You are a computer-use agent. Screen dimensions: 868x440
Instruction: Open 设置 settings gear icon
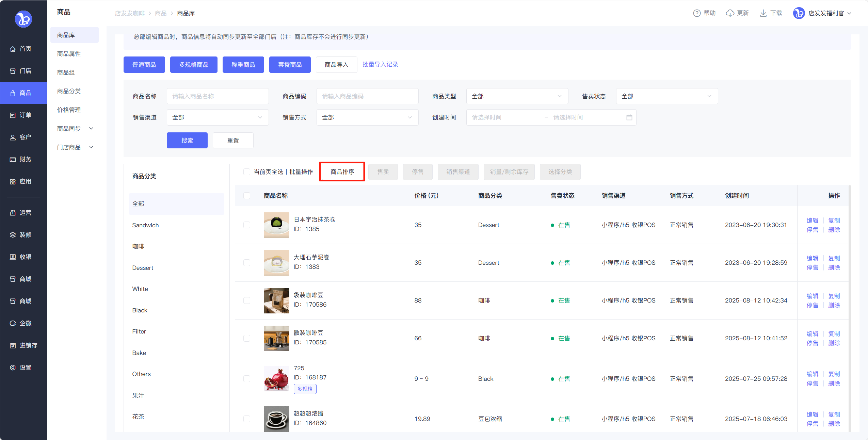(13, 368)
